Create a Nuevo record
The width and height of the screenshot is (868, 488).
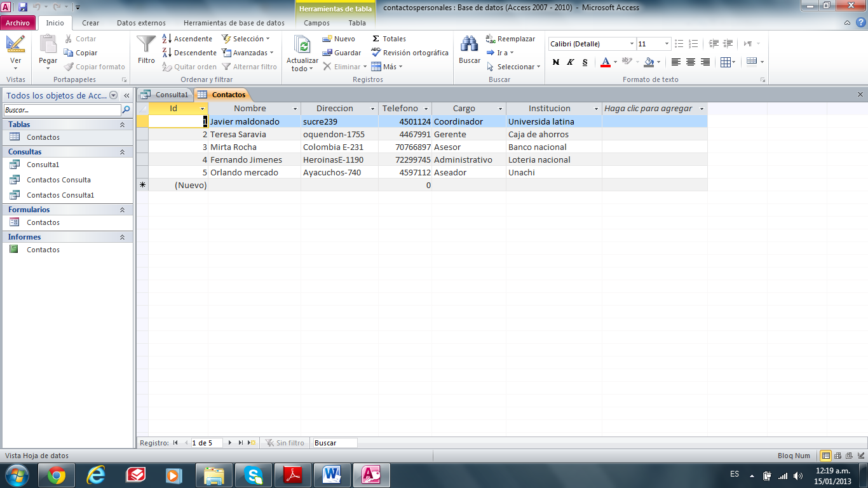coord(337,39)
